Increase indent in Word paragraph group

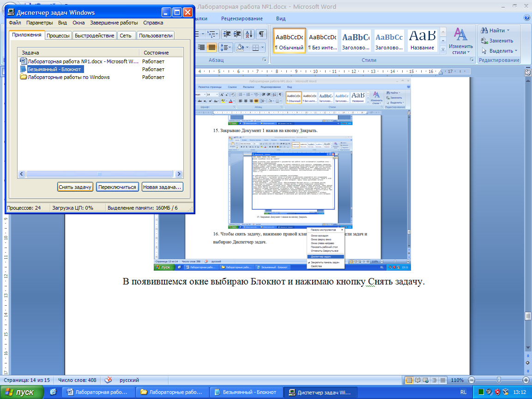[x=237, y=34]
